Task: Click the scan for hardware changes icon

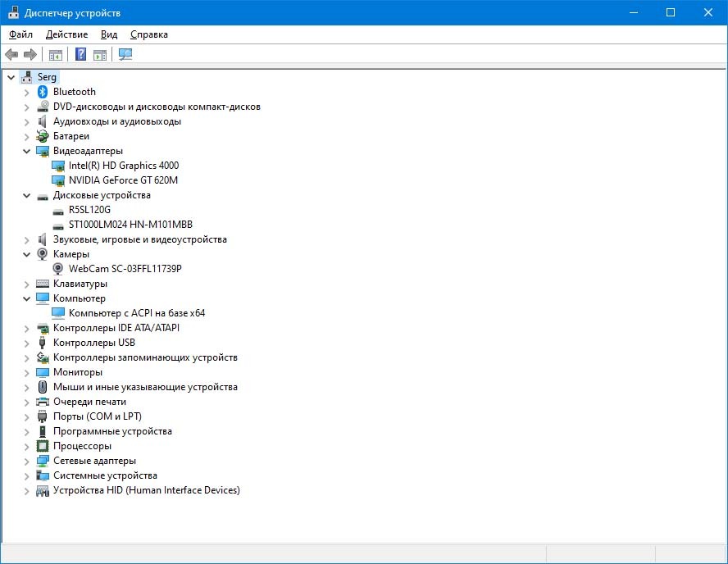Action: (x=125, y=55)
